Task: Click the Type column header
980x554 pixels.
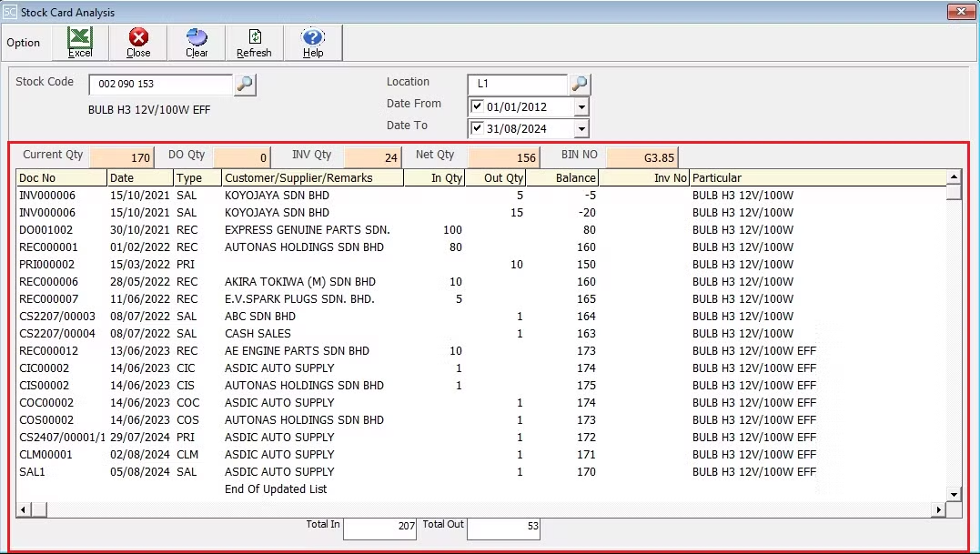Action: point(198,178)
